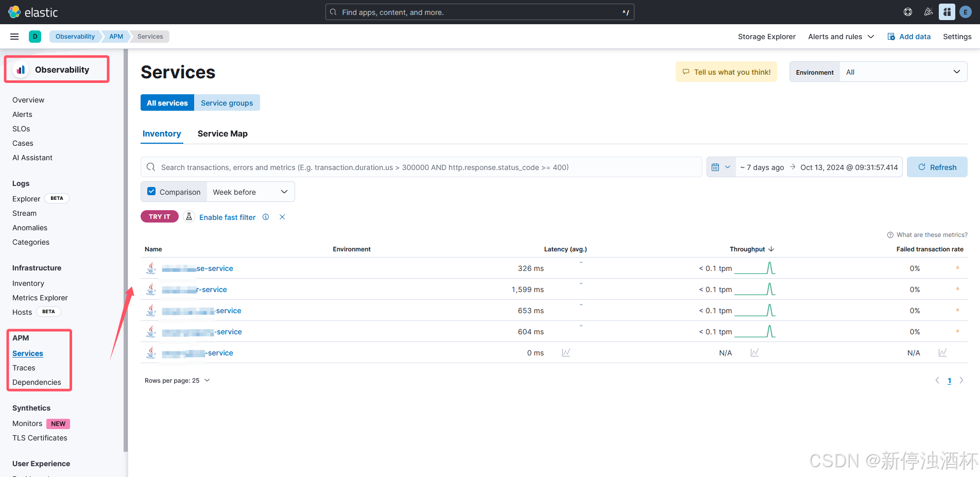Image resolution: width=980 pixels, height=477 pixels.
Task: Click Tell us what you think!
Action: (x=726, y=72)
